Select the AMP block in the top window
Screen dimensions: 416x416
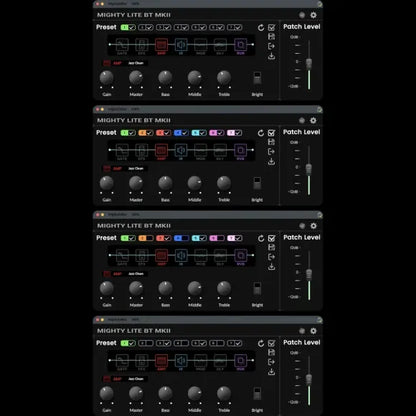click(x=161, y=45)
